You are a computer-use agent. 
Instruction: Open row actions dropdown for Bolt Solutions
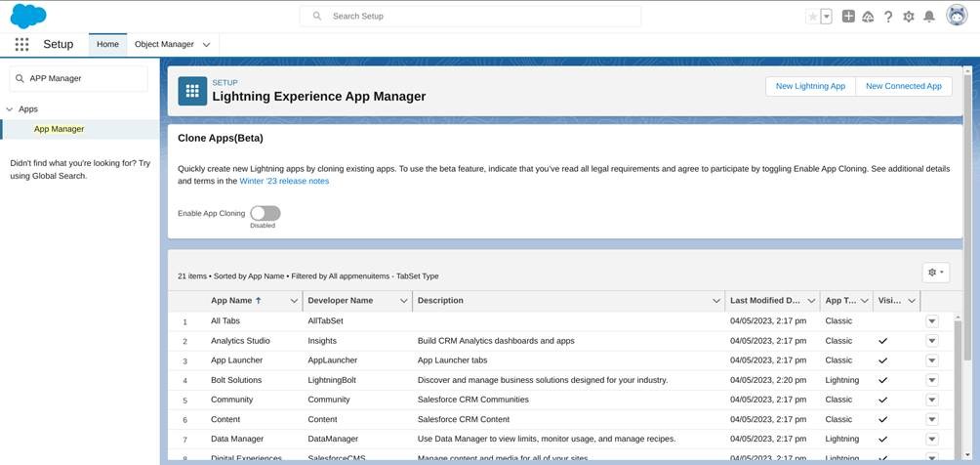tap(931, 380)
